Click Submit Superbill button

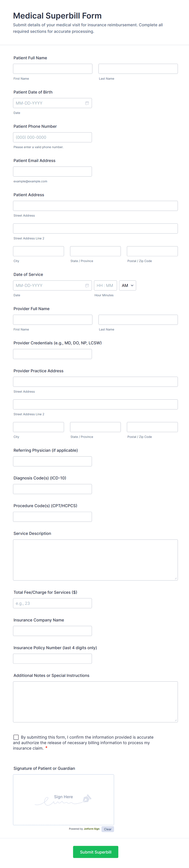pos(96,852)
